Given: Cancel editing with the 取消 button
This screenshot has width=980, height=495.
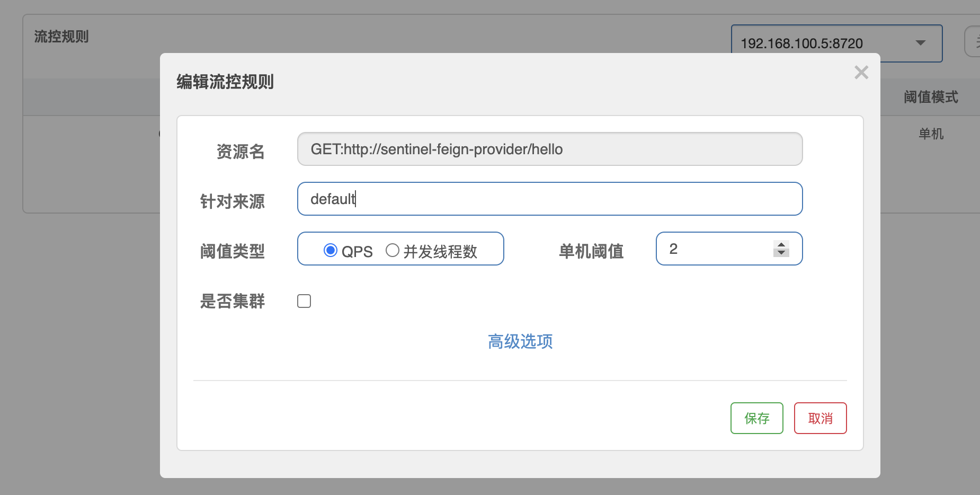Looking at the screenshot, I should click(820, 418).
